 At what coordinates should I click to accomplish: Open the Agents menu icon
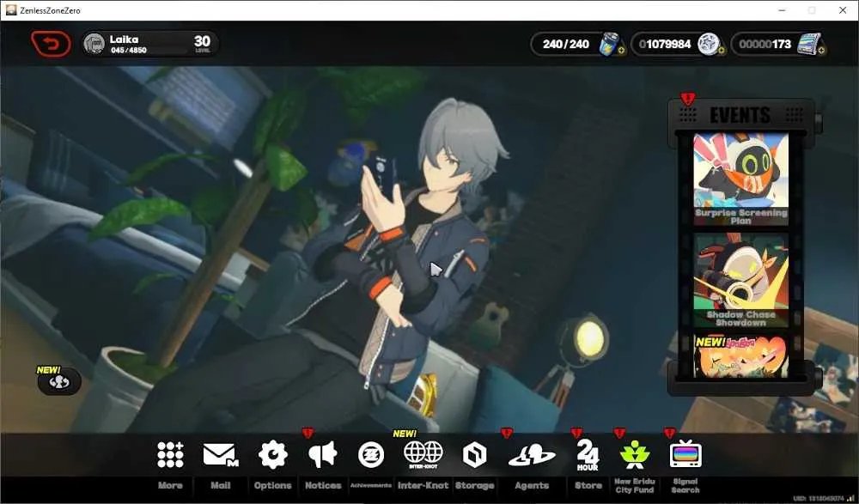click(532, 455)
